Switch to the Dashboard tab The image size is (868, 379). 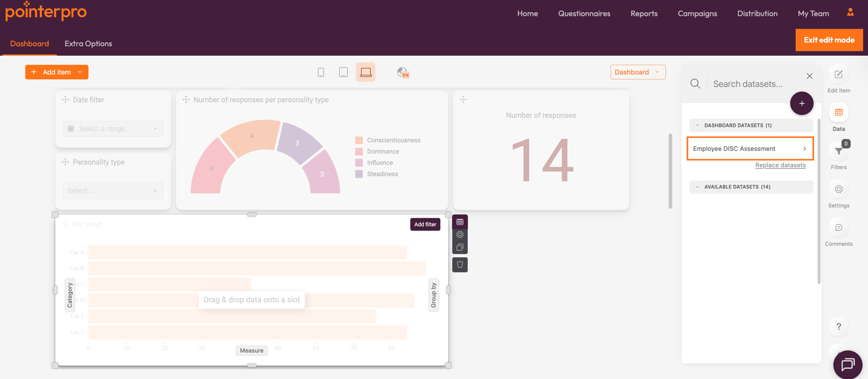(x=29, y=44)
